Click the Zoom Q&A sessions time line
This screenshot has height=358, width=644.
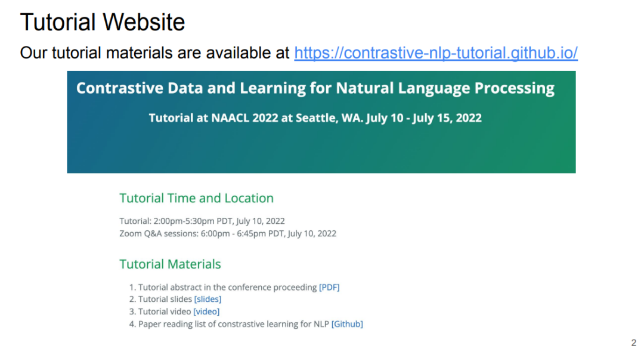[x=228, y=233]
